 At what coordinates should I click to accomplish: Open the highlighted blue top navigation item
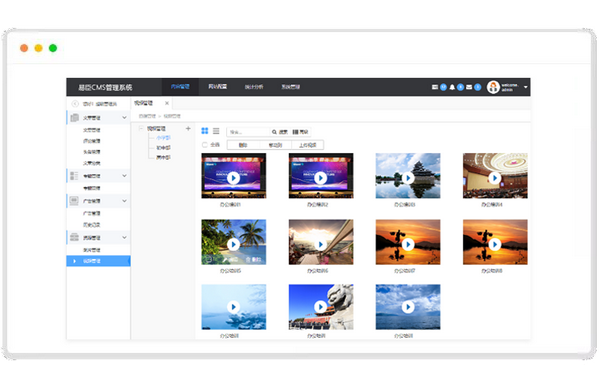coord(180,87)
